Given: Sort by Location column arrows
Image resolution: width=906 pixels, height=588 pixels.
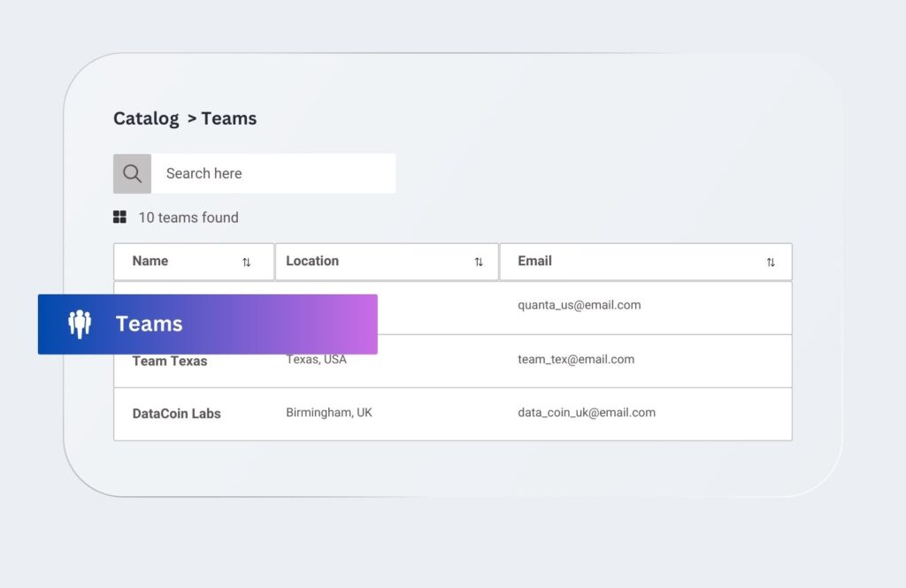Looking at the screenshot, I should click(x=479, y=263).
